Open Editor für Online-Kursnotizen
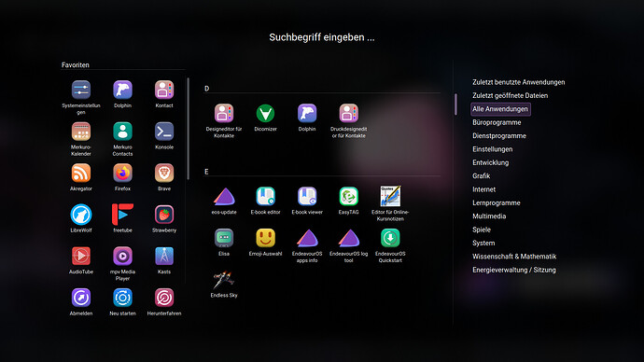 (x=390, y=196)
